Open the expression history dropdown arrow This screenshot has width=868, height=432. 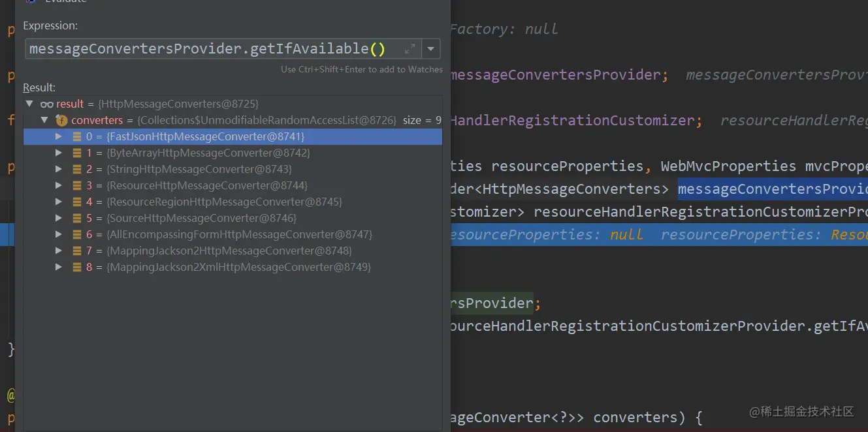click(431, 49)
